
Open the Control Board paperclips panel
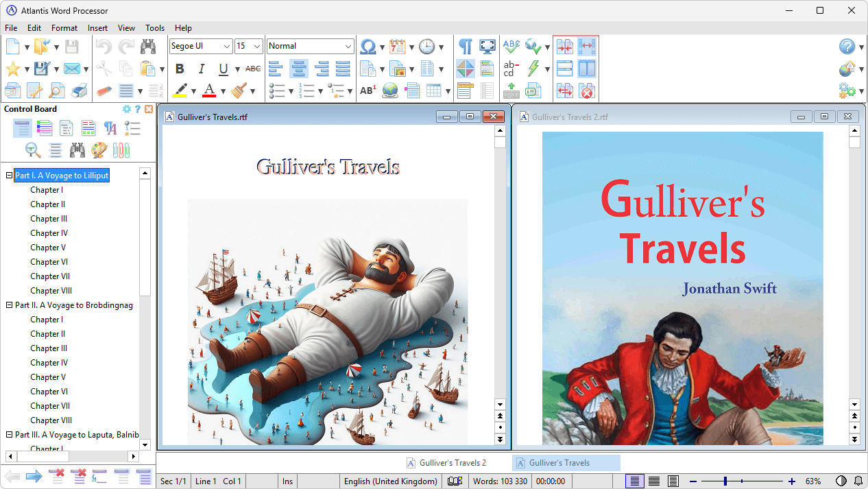click(x=121, y=150)
